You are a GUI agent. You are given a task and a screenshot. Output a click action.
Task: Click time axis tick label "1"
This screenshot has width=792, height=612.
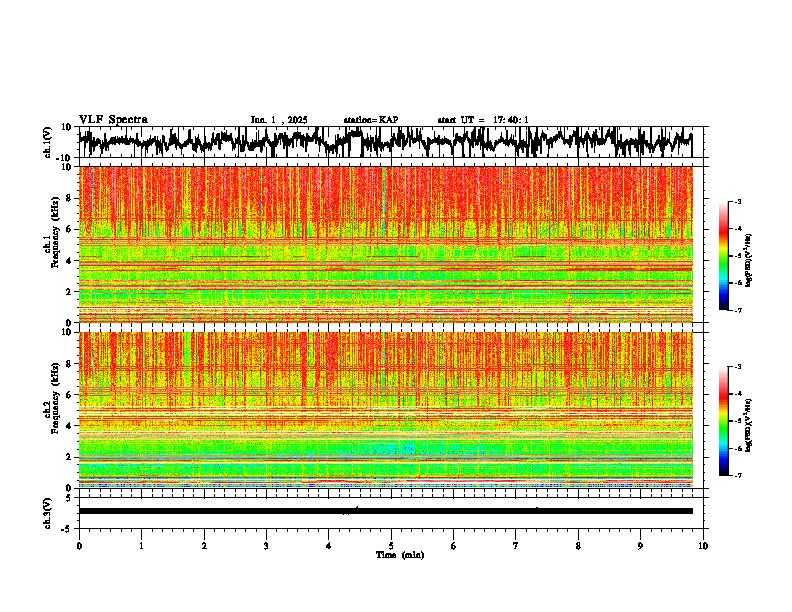(x=141, y=546)
